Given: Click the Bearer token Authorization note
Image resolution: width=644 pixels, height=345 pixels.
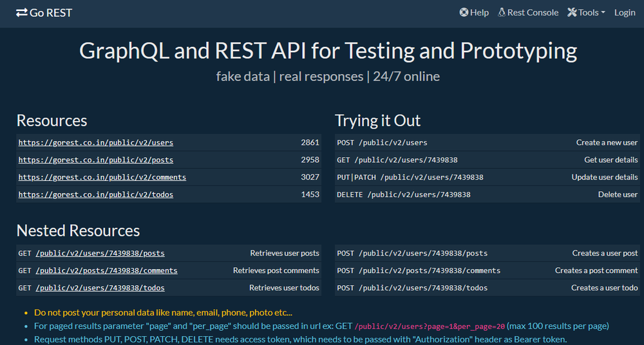Looking at the screenshot, I should point(300,339).
